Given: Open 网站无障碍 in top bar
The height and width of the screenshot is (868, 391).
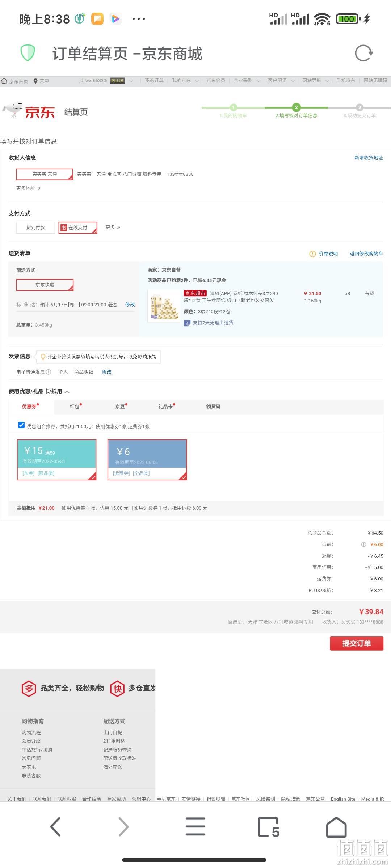Looking at the screenshot, I should coord(375,80).
